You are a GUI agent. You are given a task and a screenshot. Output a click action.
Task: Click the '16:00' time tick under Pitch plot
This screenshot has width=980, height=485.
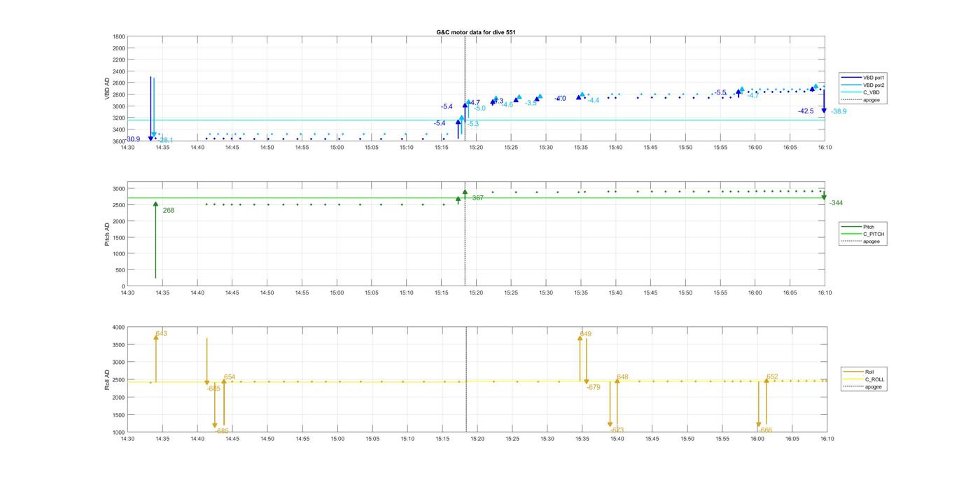click(x=755, y=293)
